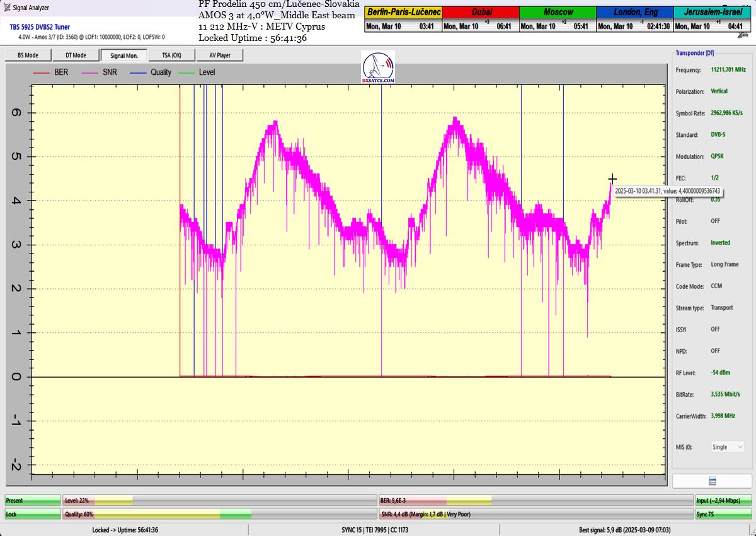
Task: Click the Signal Analyzer window title icon
Action: click(x=6, y=8)
